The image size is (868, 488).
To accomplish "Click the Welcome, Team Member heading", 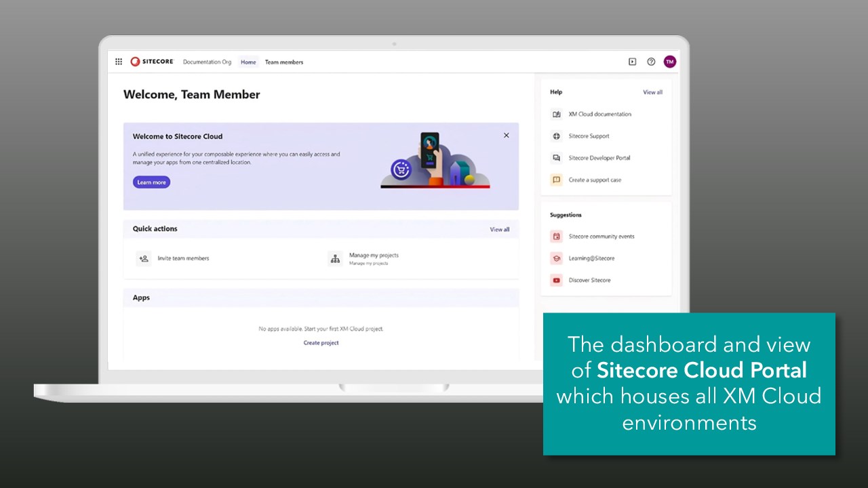I will (x=192, y=95).
